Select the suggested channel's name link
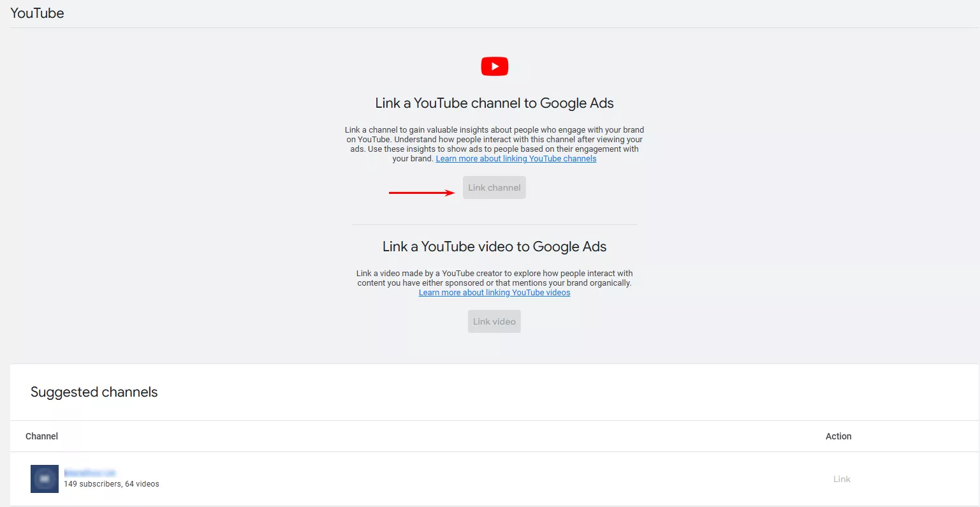This screenshot has width=980, height=507. tap(89, 472)
